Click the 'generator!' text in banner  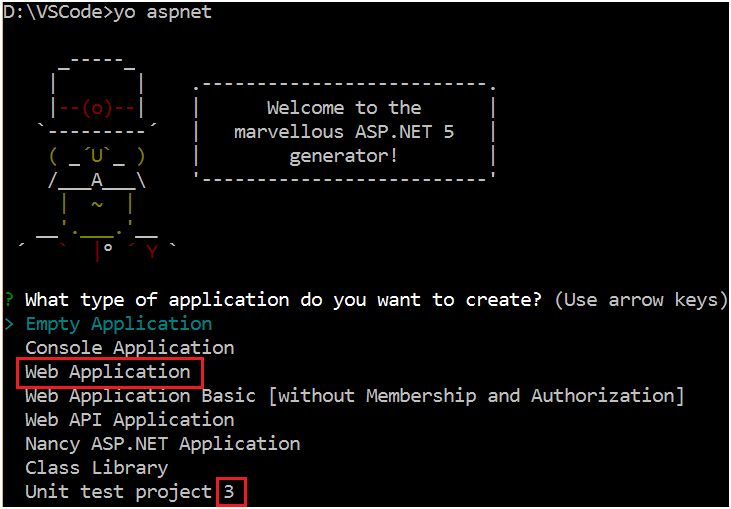[x=344, y=156]
